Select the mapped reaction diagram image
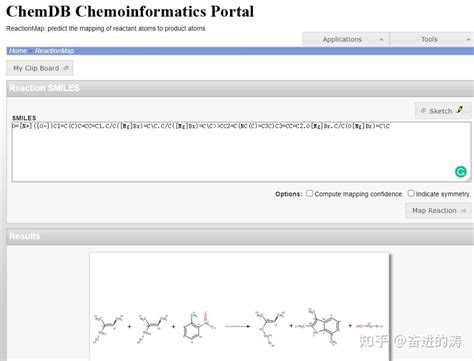The image size is (474, 361). pos(239,307)
